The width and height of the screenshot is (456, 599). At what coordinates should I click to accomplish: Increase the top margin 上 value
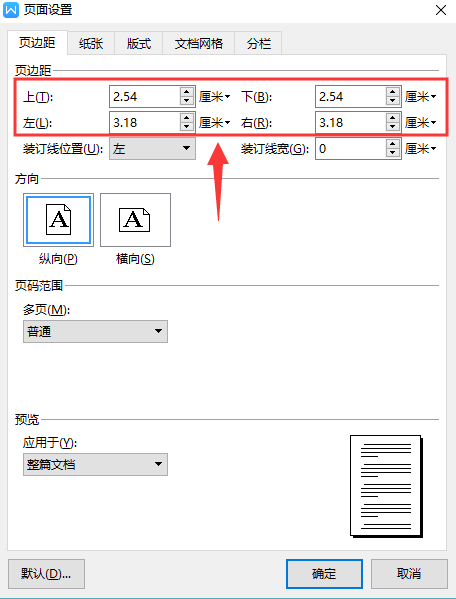click(x=186, y=92)
